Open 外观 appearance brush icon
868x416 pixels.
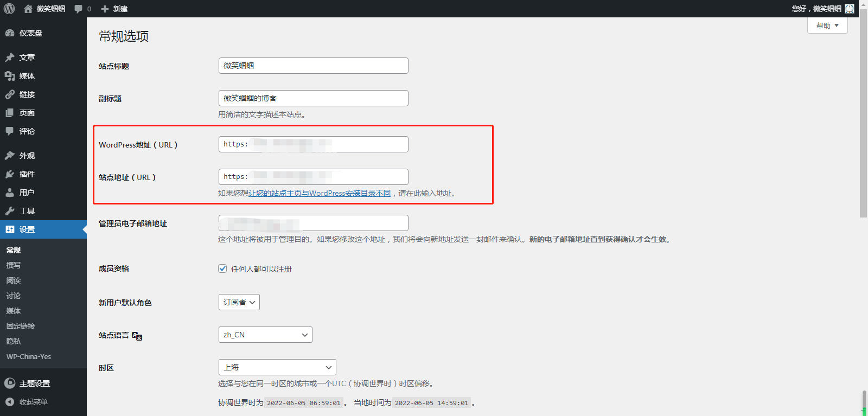click(x=10, y=156)
